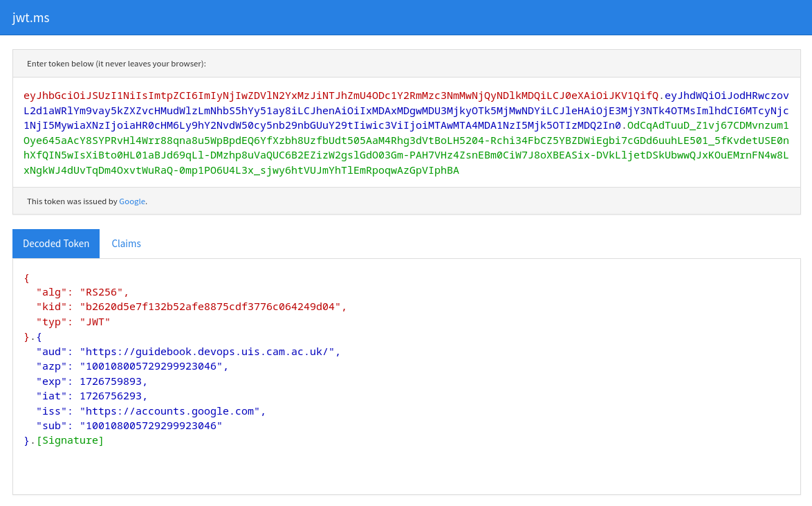Image resolution: width=812 pixels, height=506 pixels.
Task: Click empty space below decoded JSON output
Action: tap(406, 471)
